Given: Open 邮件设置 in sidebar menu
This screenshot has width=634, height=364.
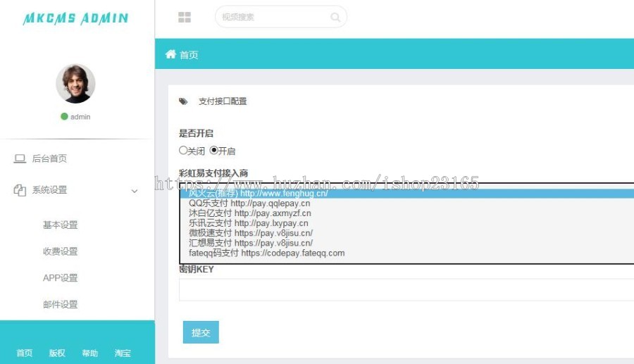Looking at the screenshot, I should [60, 305].
